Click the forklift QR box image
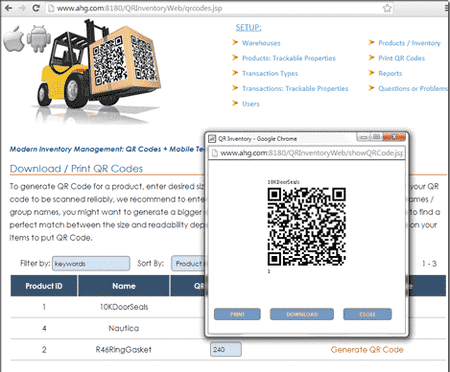This screenshot has width=450, height=372. click(98, 67)
